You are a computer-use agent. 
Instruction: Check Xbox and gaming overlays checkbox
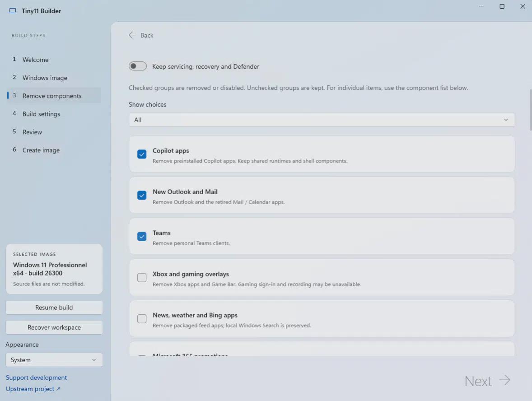click(142, 278)
